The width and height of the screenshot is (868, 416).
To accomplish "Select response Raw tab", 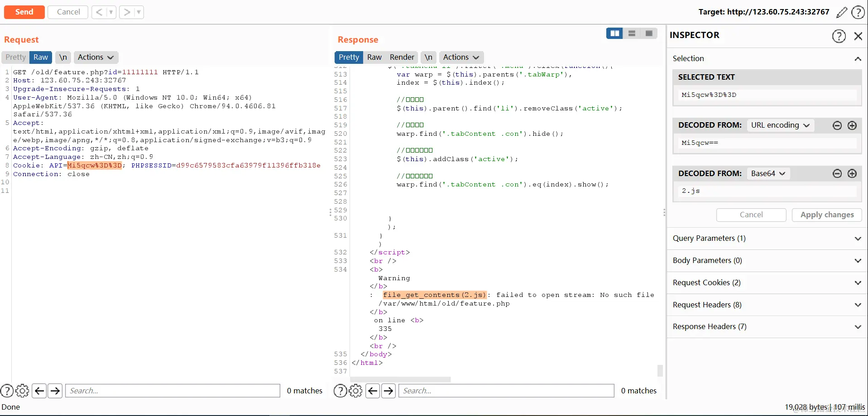I will tap(374, 57).
